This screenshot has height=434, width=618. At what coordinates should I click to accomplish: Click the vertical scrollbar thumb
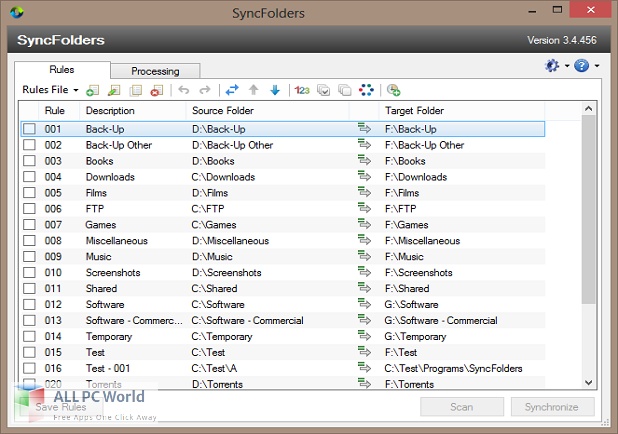point(588,209)
